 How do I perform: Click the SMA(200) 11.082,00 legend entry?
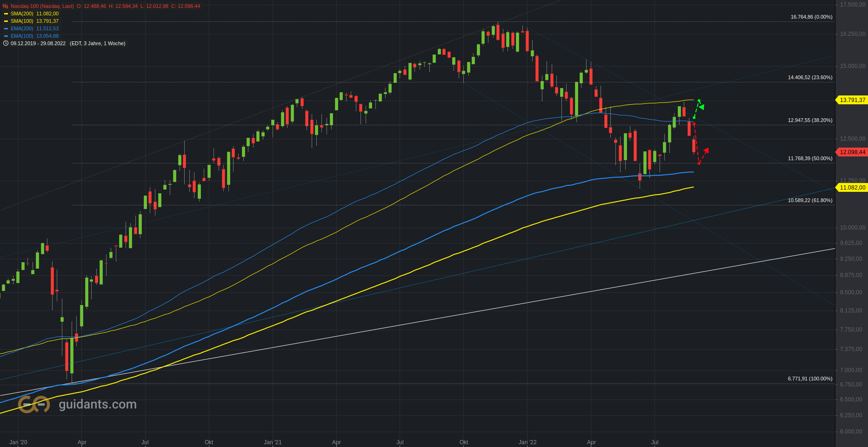pos(34,14)
